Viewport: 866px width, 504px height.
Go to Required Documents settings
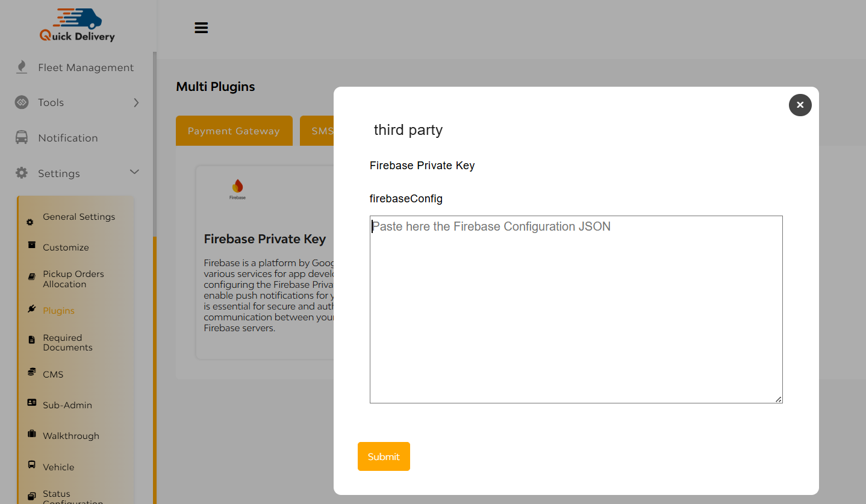click(67, 343)
